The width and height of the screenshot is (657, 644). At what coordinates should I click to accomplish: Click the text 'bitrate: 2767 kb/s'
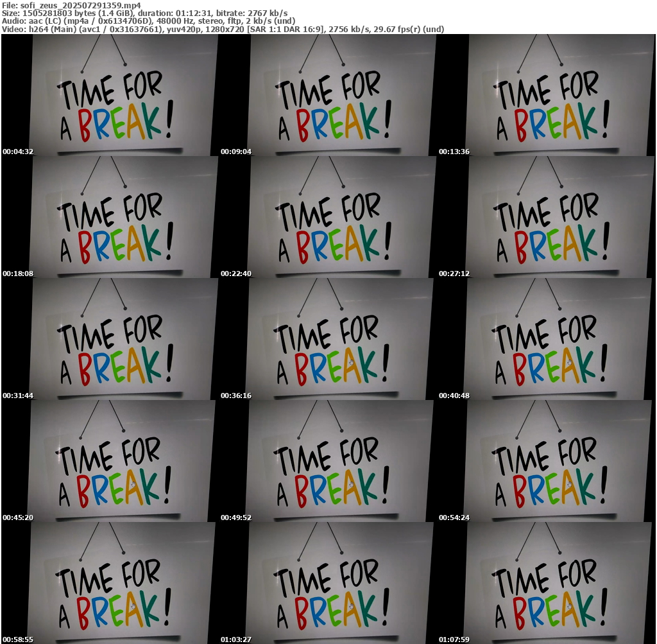click(252, 13)
